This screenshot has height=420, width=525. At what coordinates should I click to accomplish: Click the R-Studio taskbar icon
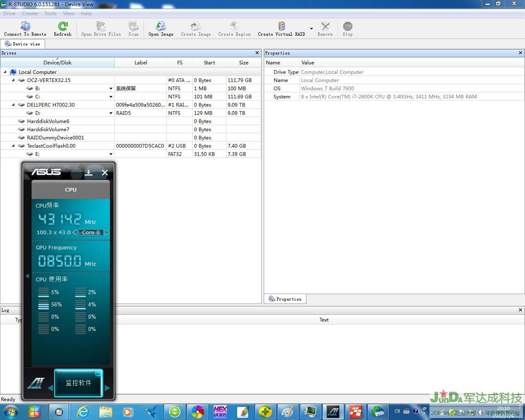pos(378,411)
